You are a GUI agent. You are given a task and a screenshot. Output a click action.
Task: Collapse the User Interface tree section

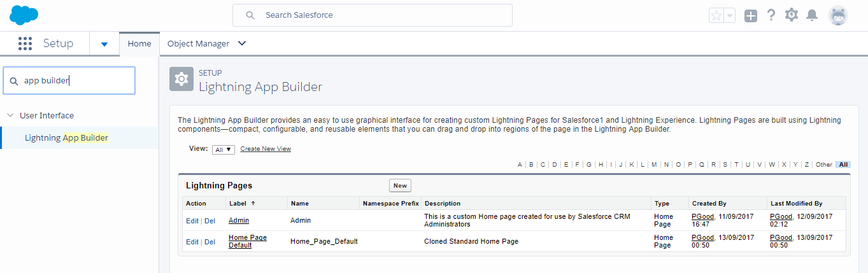10,115
